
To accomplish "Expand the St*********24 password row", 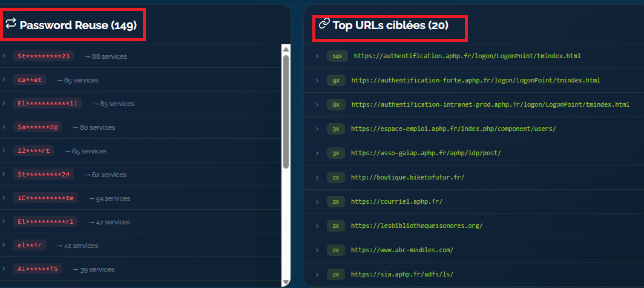I will coord(4,174).
